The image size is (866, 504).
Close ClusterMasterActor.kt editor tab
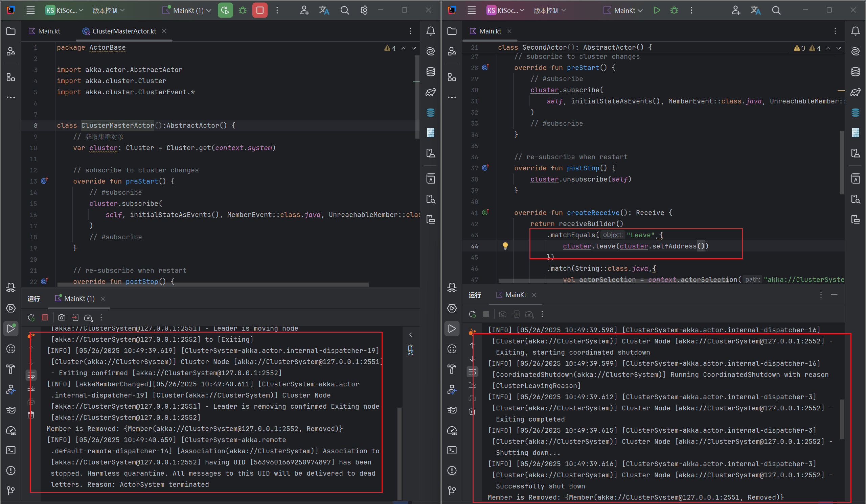pyautogui.click(x=164, y=31)
